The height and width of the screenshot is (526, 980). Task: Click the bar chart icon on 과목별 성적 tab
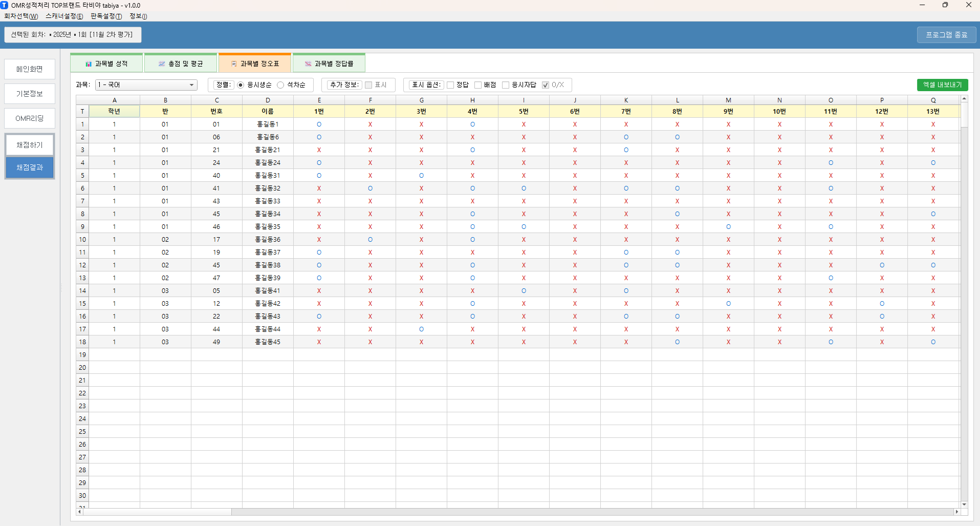pyautogui.click(x=89, y=64)
